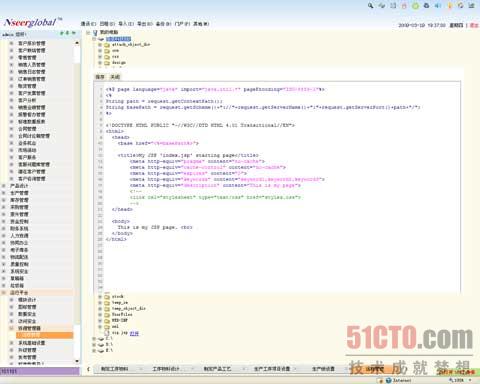Expand the stock folder node
The width and height of the screenshot is (480, 384).
coord(100,296)
